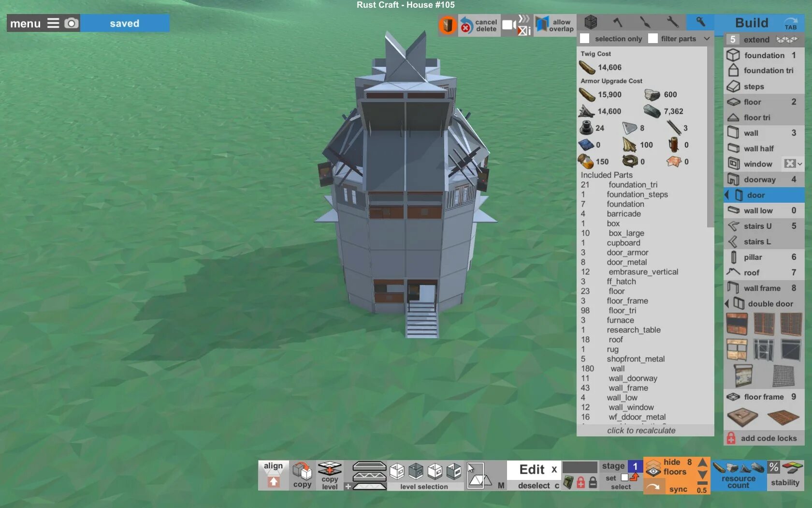Viewport: 812px width, 508px height.
Task: Check the selection only checkbox
Action: coord(585,39)
